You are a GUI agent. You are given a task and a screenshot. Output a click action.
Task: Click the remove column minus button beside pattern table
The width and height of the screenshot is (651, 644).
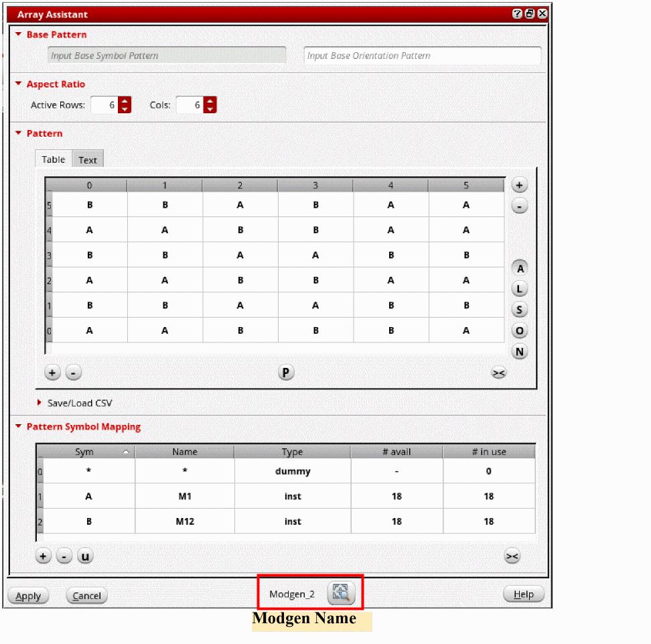(x=519, y=206)
